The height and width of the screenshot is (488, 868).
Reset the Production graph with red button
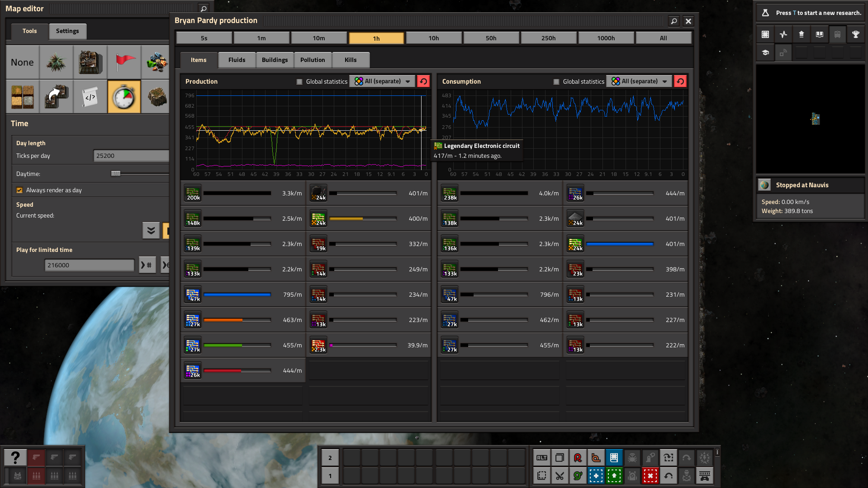coord(423,81)
